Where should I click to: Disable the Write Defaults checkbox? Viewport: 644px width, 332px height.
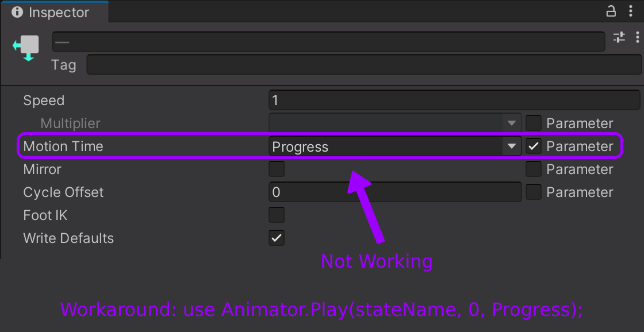tap(277, 238)
